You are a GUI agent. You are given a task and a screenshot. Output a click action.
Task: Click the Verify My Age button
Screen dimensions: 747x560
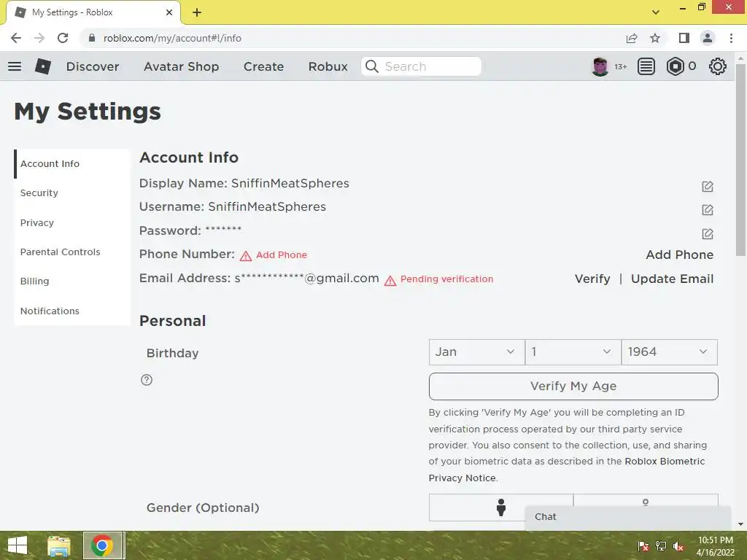pyautogui.click(x=573, y=386)
